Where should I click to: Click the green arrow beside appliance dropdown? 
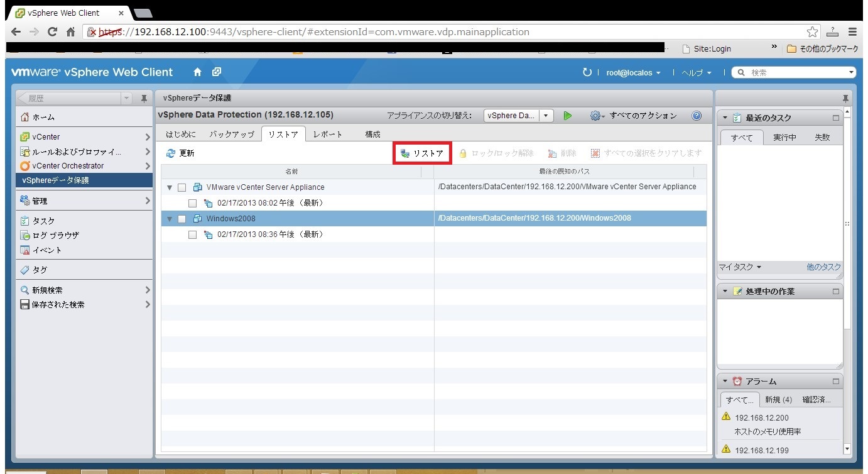click(x=568, y=116)
